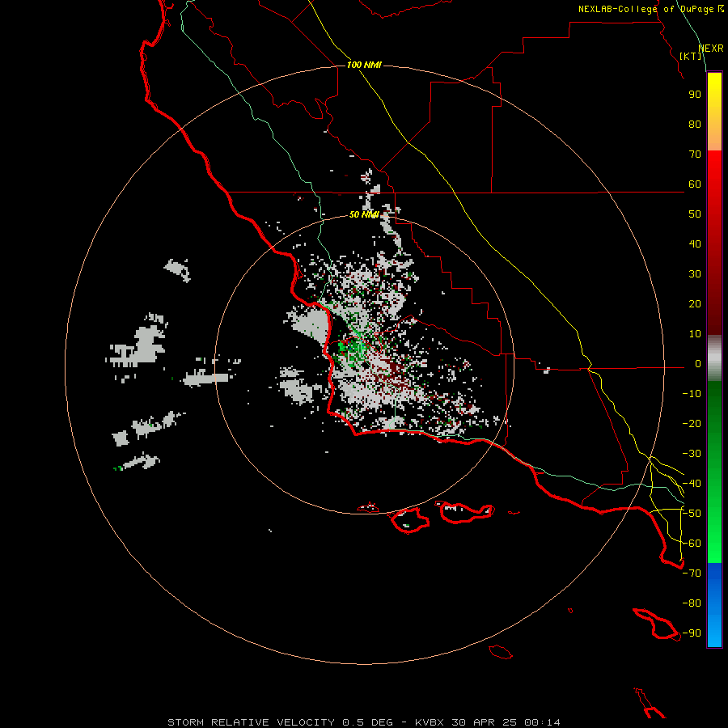Viewport: 728px width, 728px height.
Task: Click the KVBX station identifier in the caption
Action: 430,722
